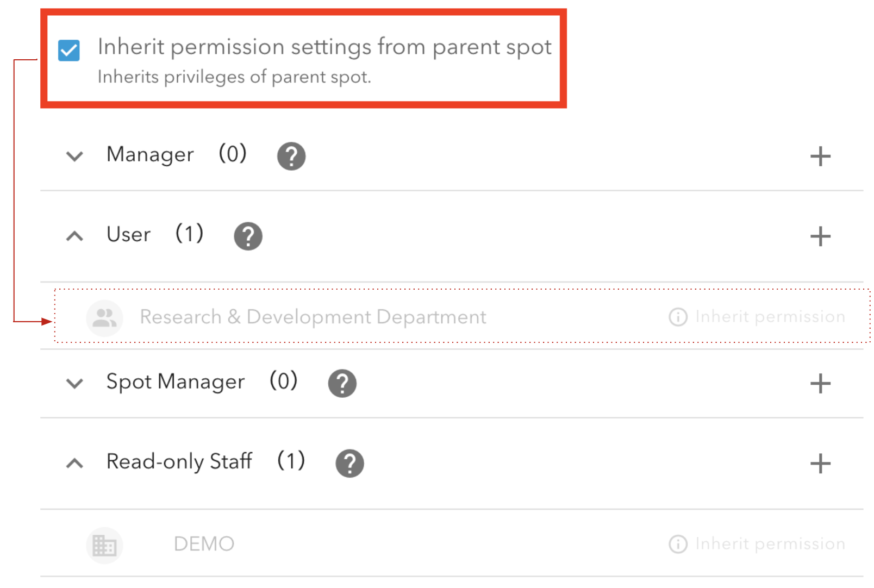Collapse the User section chevron
This screenshot has height=588, width=874.
click(74, 236)
